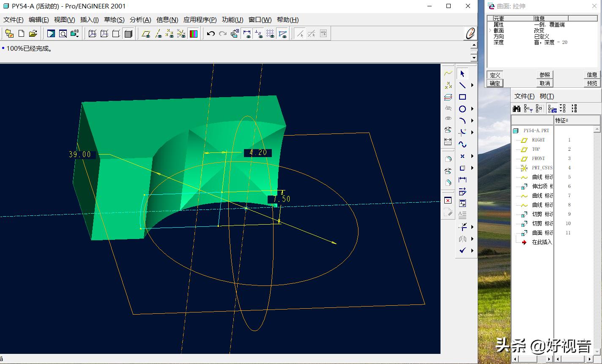Click the open folder icon
Image resolution: width=602 pixels, height=364 pixels.
[33, 34]
